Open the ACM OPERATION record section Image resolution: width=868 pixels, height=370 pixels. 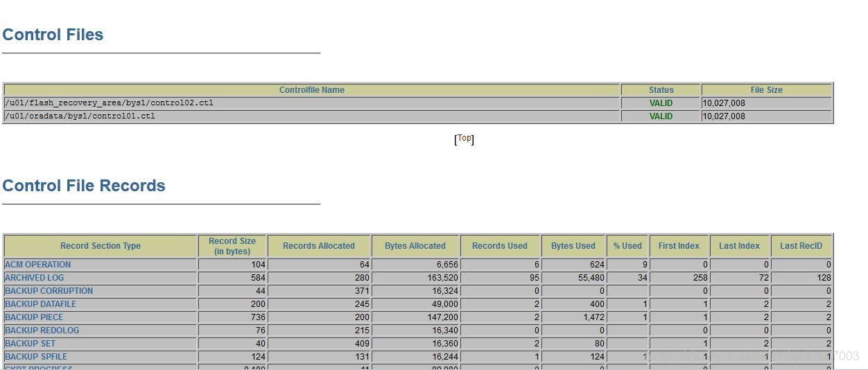click(x=37, y=265)
